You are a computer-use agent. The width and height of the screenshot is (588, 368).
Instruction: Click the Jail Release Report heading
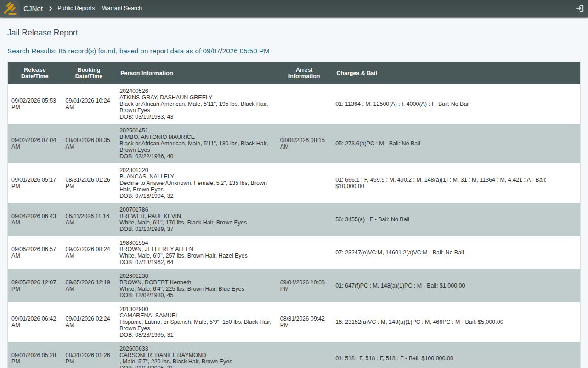(43, 33)
